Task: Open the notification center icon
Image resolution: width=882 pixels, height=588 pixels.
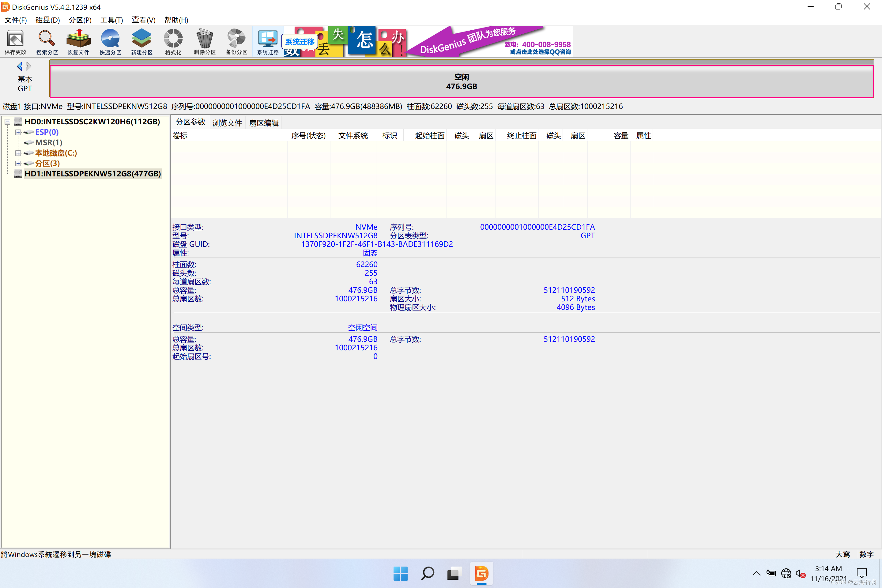Action: click(x=862, y=573)
